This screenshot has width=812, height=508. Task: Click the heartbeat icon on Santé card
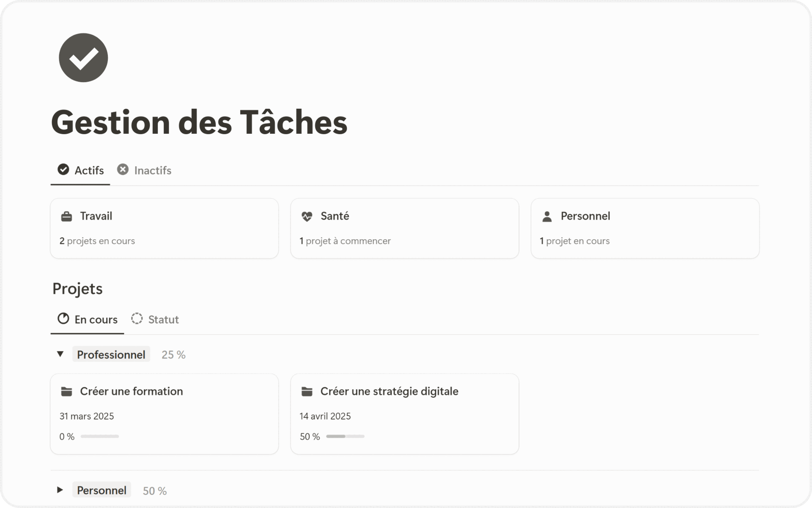click(x=307, y=217)
